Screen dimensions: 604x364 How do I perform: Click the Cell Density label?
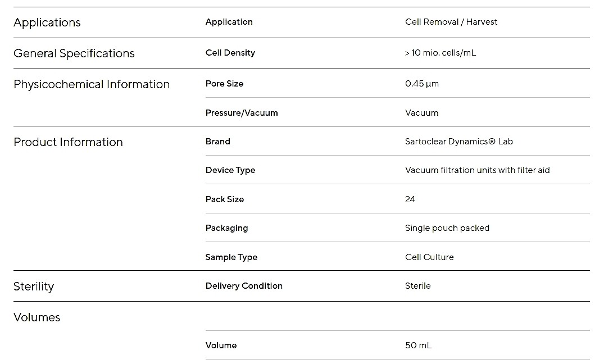point(230,53)
